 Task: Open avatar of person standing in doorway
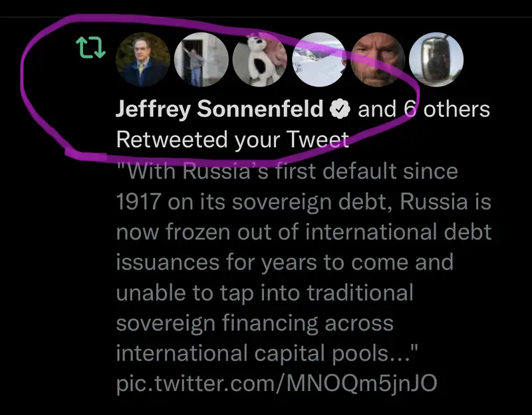click(x=201, y=60)
